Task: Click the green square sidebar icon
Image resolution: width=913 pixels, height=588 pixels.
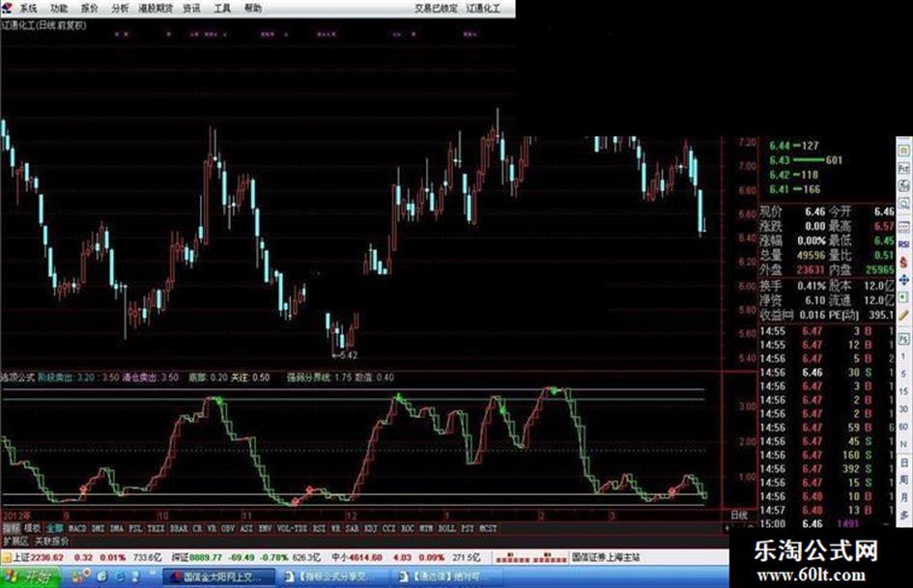Action: 904,297
